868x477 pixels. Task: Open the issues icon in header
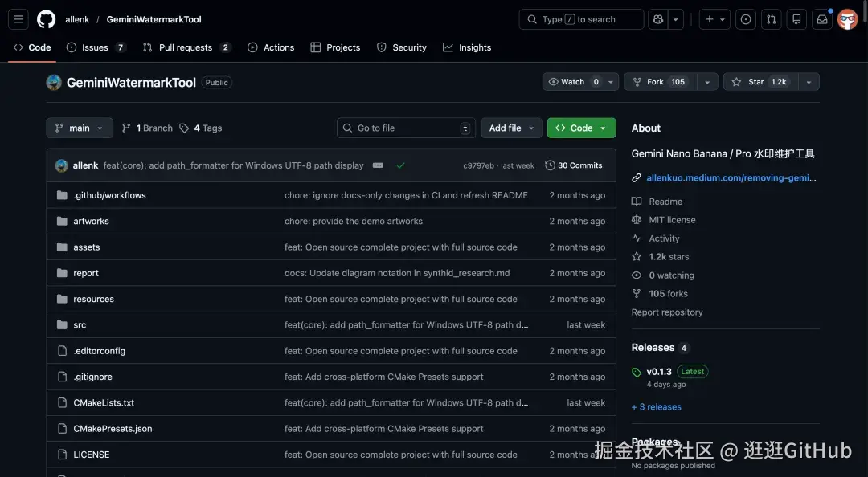[x=746, y=19]
